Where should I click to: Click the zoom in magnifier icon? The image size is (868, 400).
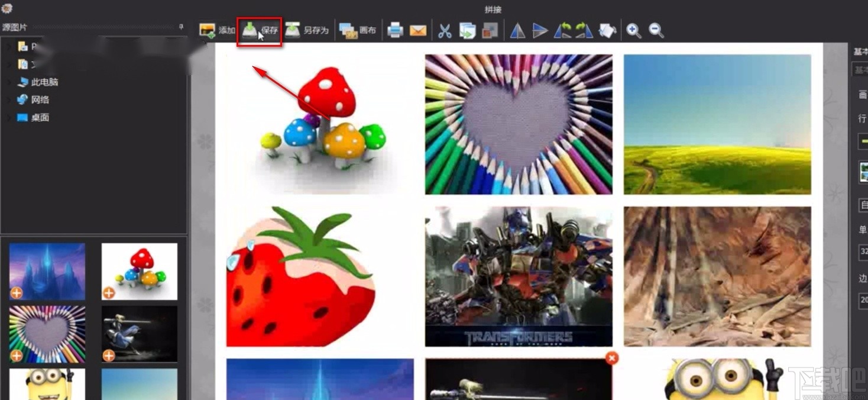(x=634, y=30)
